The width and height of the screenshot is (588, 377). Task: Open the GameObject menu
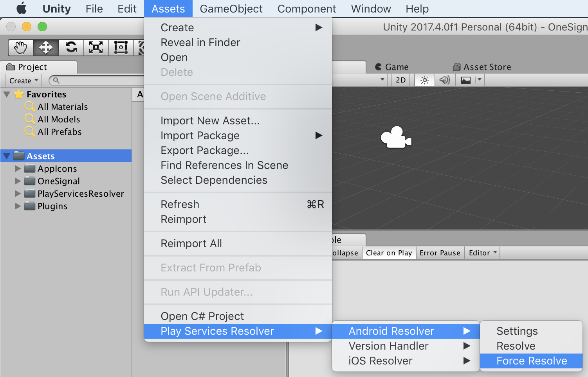231,9
